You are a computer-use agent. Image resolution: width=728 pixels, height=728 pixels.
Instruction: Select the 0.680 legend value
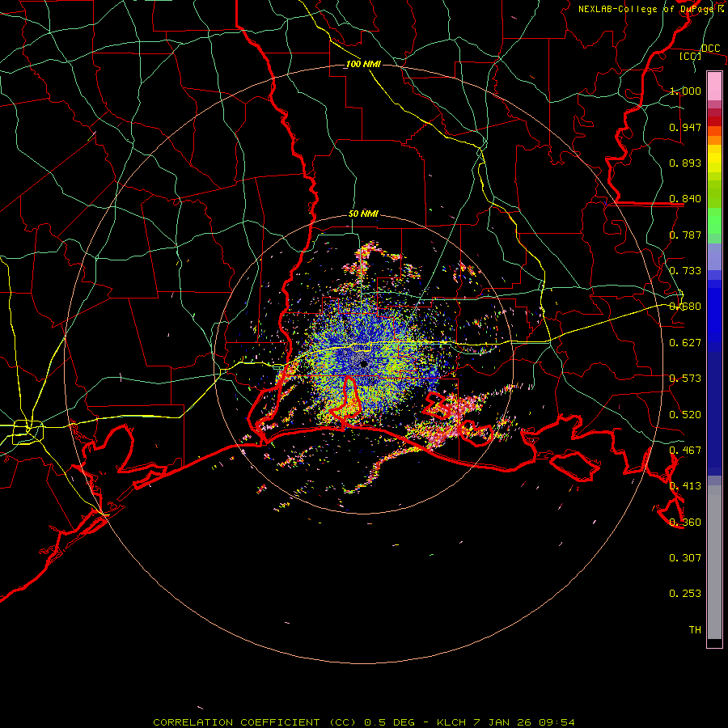(x=685, y=307)
